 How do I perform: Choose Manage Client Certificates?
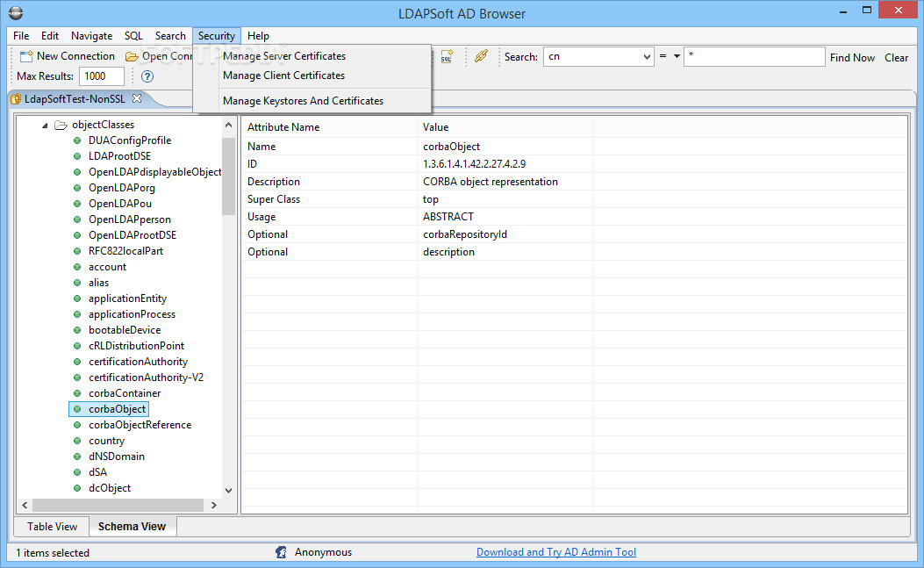283,75
